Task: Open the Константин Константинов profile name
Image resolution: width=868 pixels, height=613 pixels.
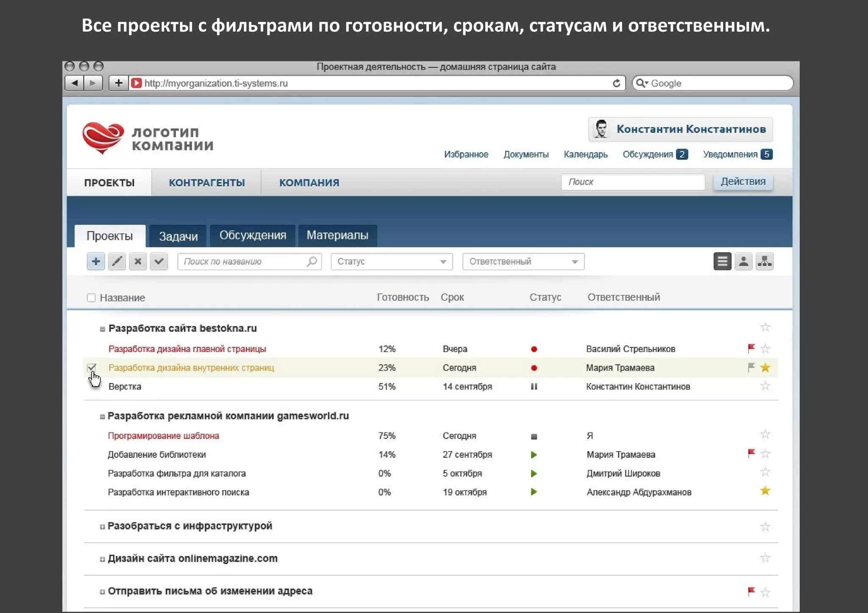Action: click(x=691, y=129)
